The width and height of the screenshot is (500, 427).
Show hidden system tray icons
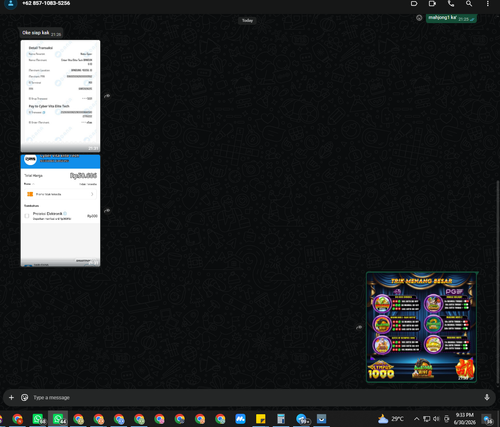[x=417, y=419]
